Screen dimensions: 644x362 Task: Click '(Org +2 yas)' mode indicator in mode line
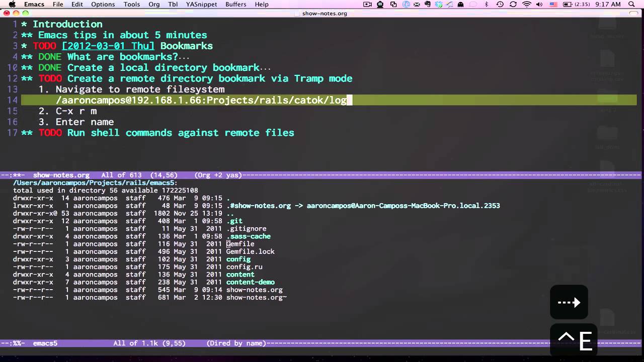point(218,175)
